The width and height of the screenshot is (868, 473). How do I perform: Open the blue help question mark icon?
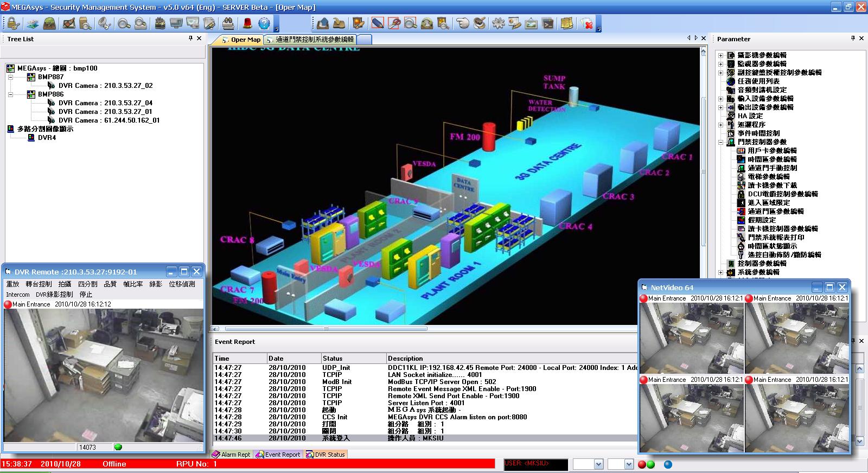[x=264, y=23]
